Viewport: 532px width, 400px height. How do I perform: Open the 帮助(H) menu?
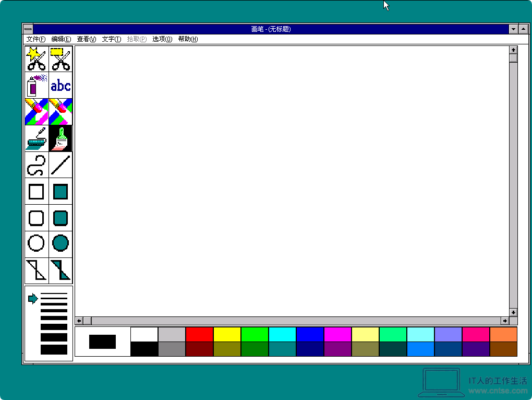(188, 39)
